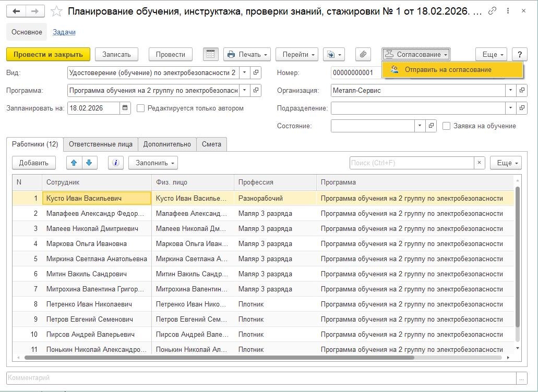Sort by the Сотрудник column header
Image resolution: width=538 pixels, height=392 pixels.
pyautogui.click(x=97, y=182)
